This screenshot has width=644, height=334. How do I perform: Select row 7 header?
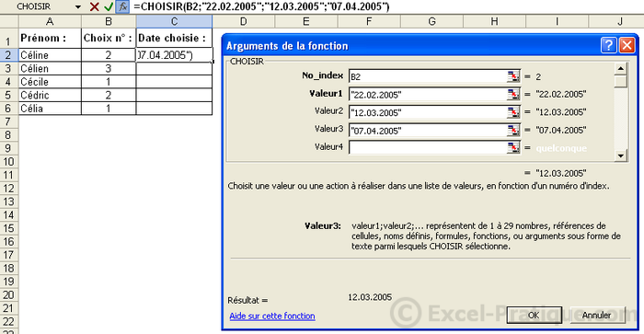pyautogui.click(x=8, y=121)
